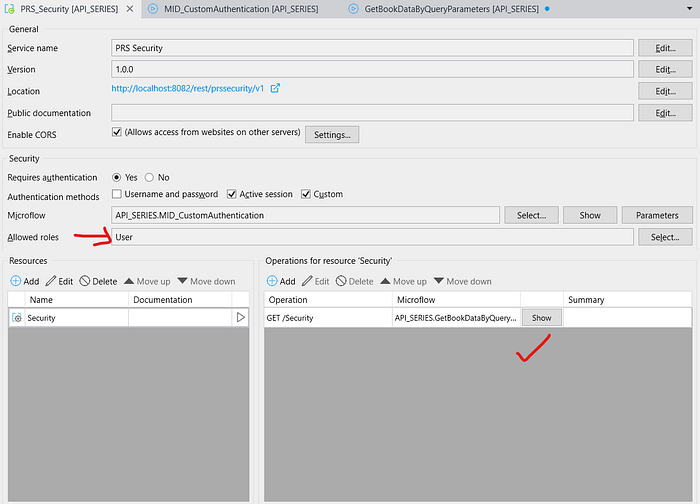Open CORS Settings button
Image resolution: width=700 pixels, height=504 pixels.
click(x=331, y=134)
